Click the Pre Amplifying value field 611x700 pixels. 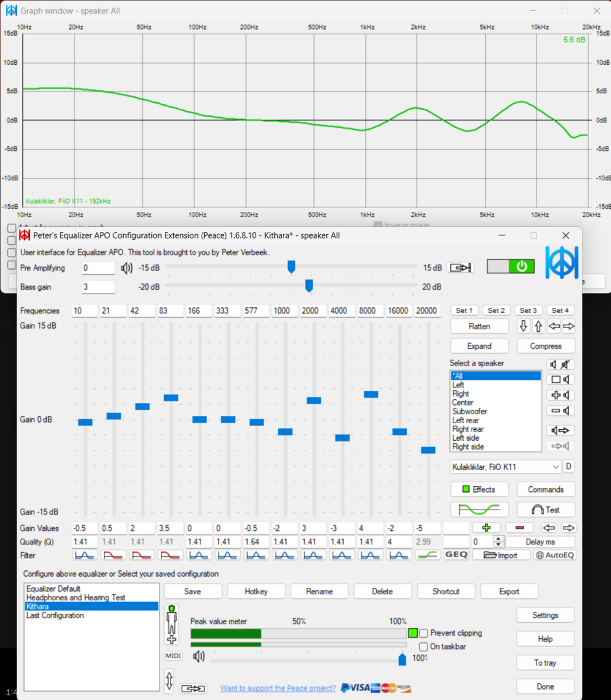98,268
